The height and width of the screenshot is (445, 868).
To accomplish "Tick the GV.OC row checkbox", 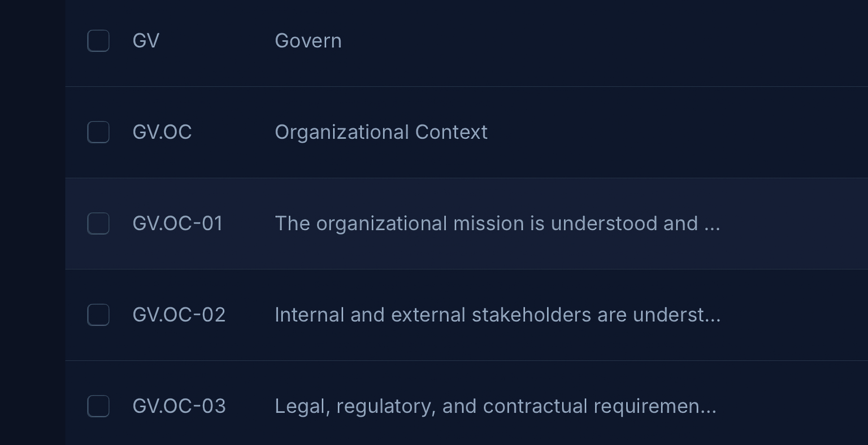I will [98, 132].
